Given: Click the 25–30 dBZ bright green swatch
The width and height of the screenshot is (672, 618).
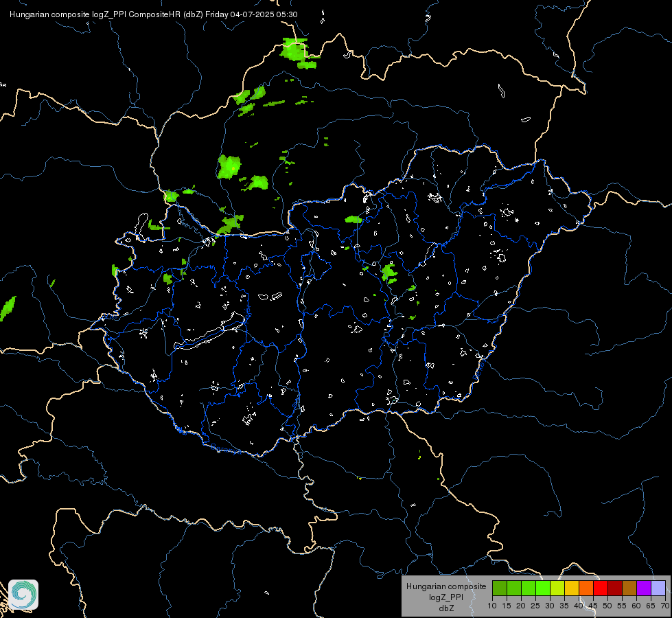Looking at the screenshot, I should click(x=543, y=588).
